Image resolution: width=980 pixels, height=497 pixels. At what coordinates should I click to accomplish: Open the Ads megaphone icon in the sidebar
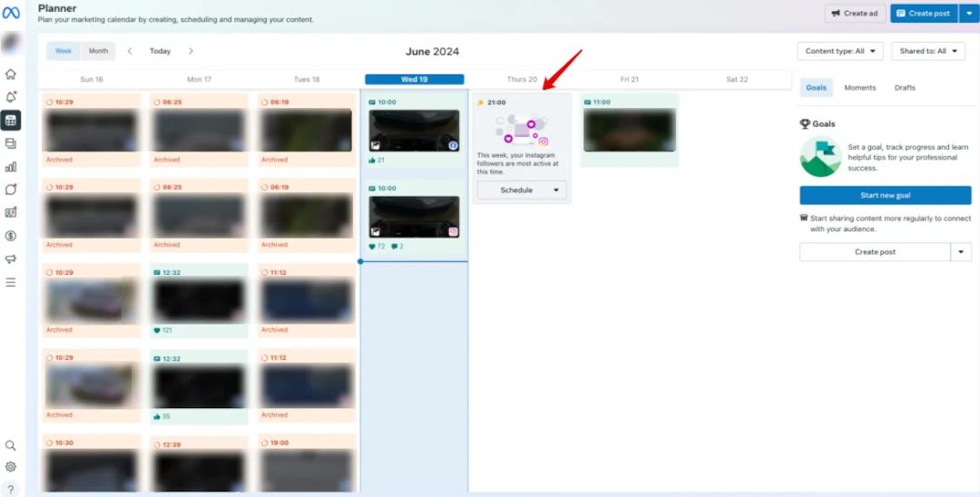coord(11,259)
